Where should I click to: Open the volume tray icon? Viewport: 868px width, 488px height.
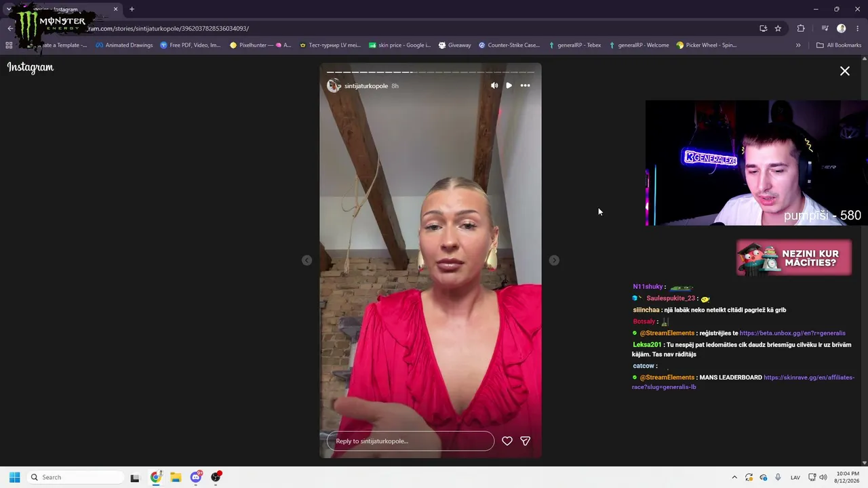point(823,477)
